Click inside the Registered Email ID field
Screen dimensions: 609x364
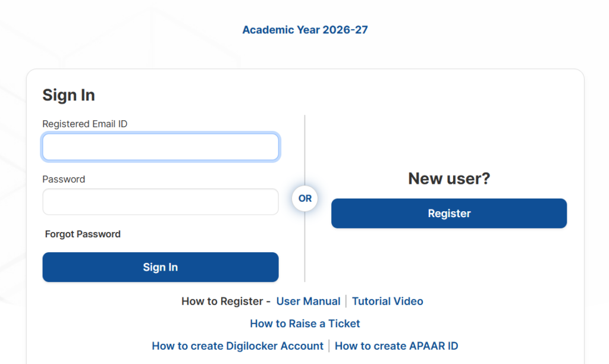(x=160, y=146)
